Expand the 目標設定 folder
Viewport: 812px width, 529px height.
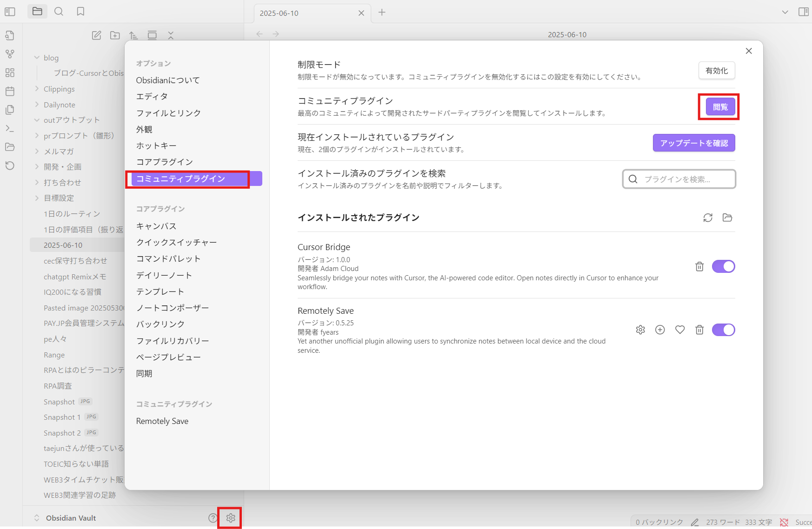[37, 198]
